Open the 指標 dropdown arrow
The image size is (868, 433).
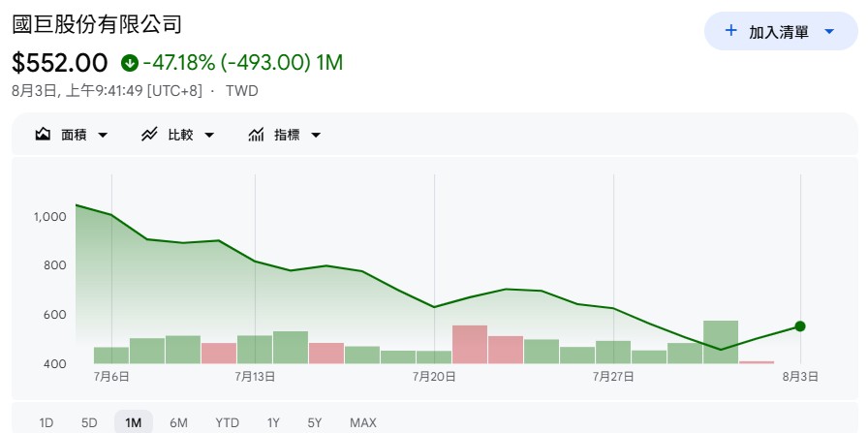(316, 135)
